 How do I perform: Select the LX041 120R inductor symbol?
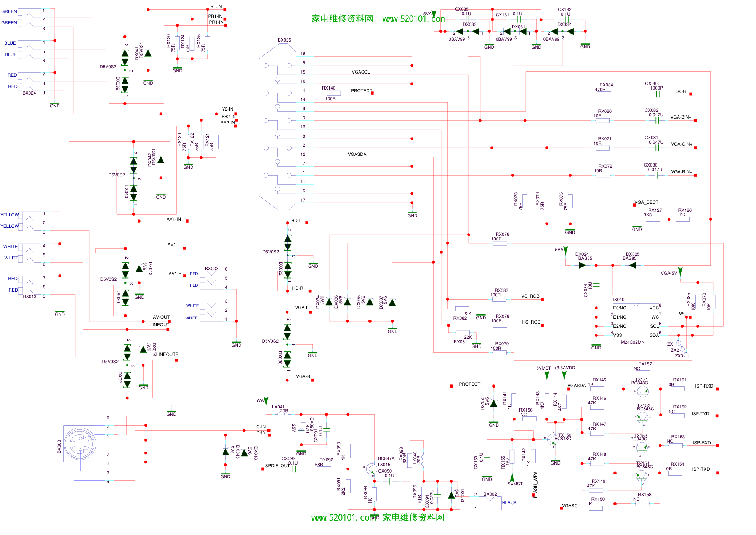(x=283, y=414)
